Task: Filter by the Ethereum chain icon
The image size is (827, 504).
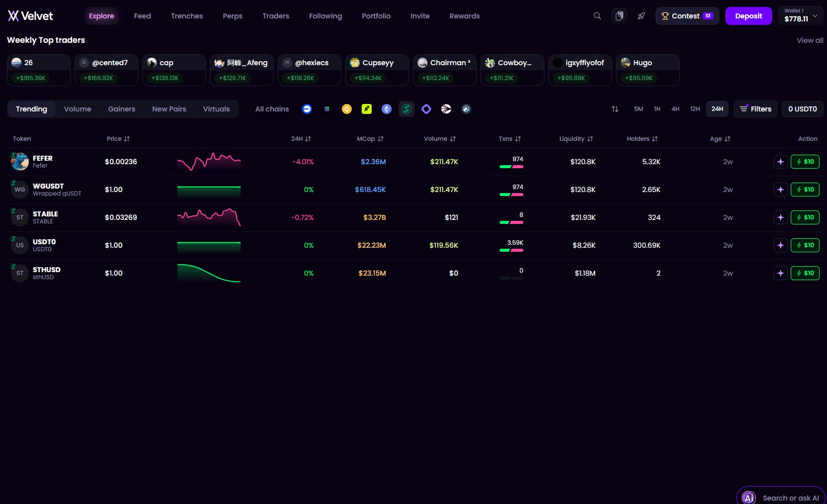Action: pos(387,109)
